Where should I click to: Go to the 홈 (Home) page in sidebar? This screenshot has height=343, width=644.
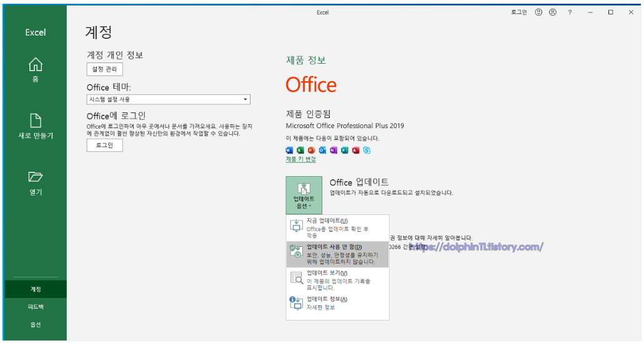click(36, 70)
